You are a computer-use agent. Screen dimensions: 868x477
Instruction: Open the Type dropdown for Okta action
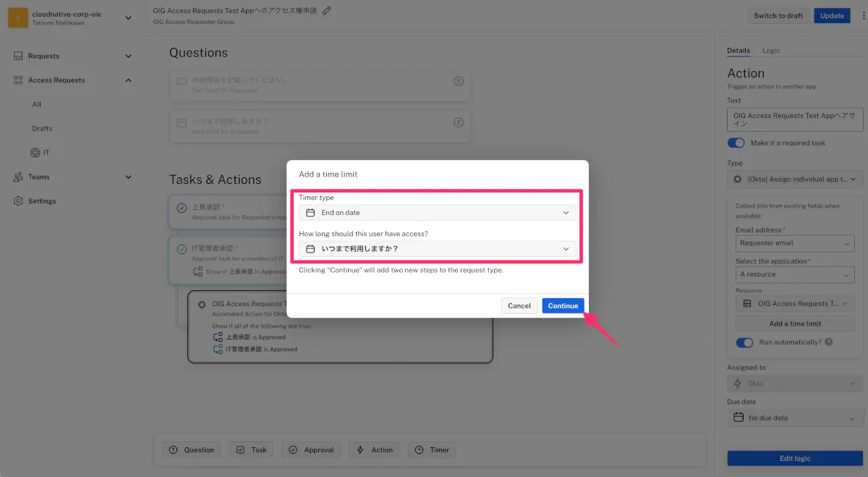(795, 178)
